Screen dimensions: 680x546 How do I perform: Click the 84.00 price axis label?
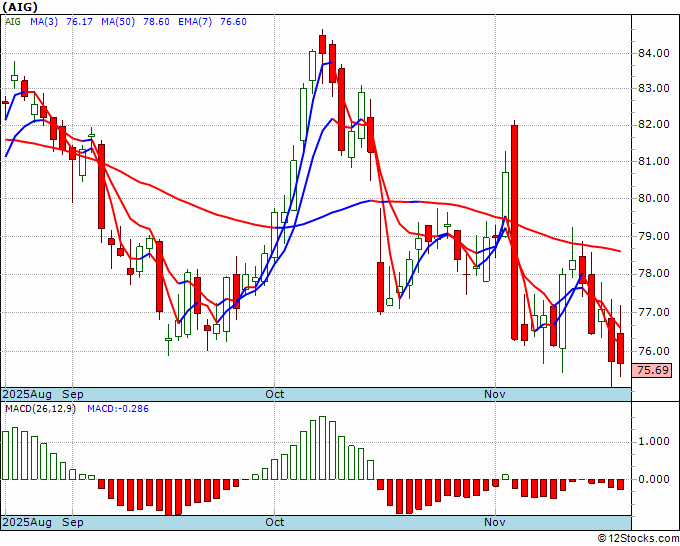tap(654, 53)
